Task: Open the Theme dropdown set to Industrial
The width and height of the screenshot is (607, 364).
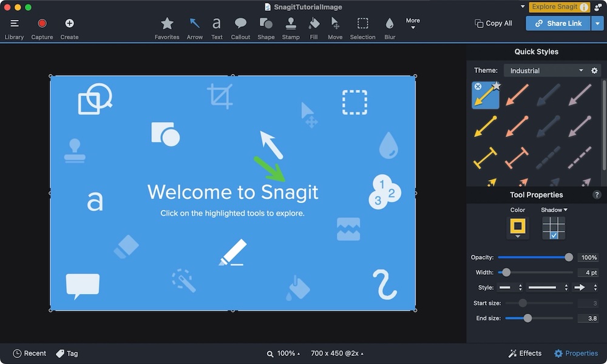Action: pyautogui.click(x=546, y=70)
